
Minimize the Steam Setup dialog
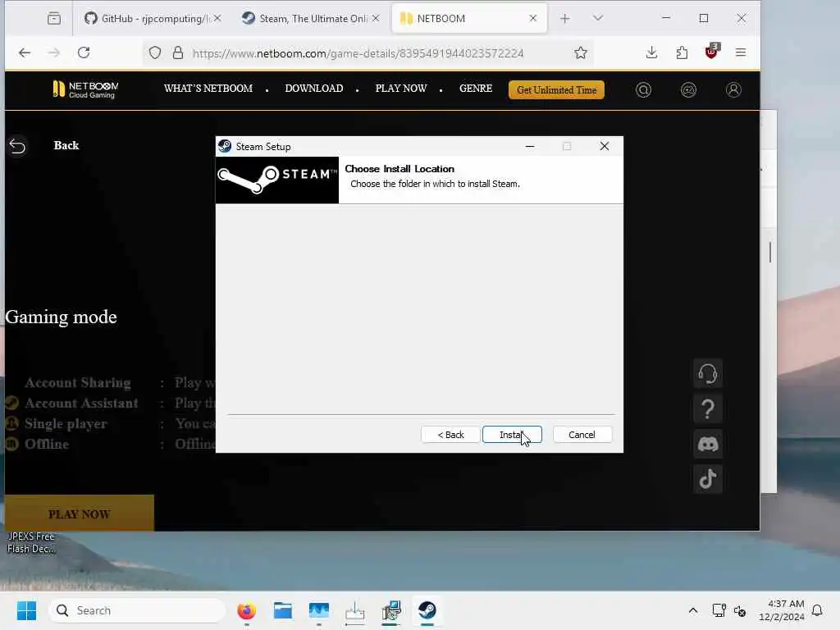click(530, 146)
